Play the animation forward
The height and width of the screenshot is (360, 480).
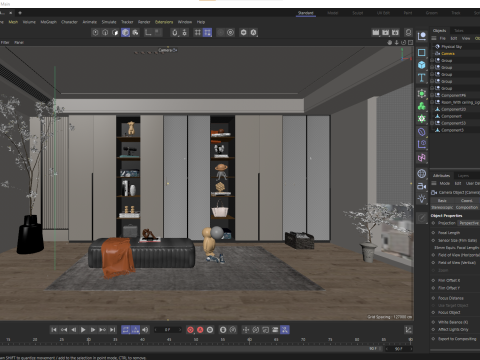(83, 330)
